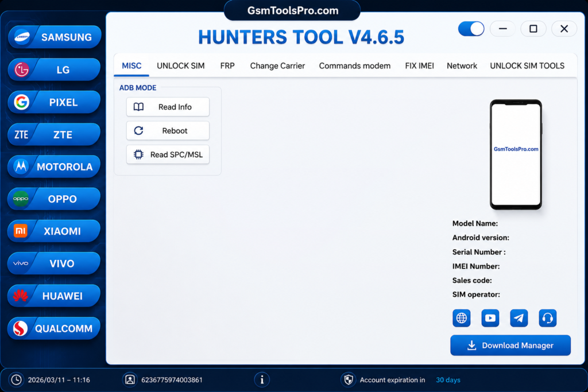Open the Download Manager

(510, 345)
